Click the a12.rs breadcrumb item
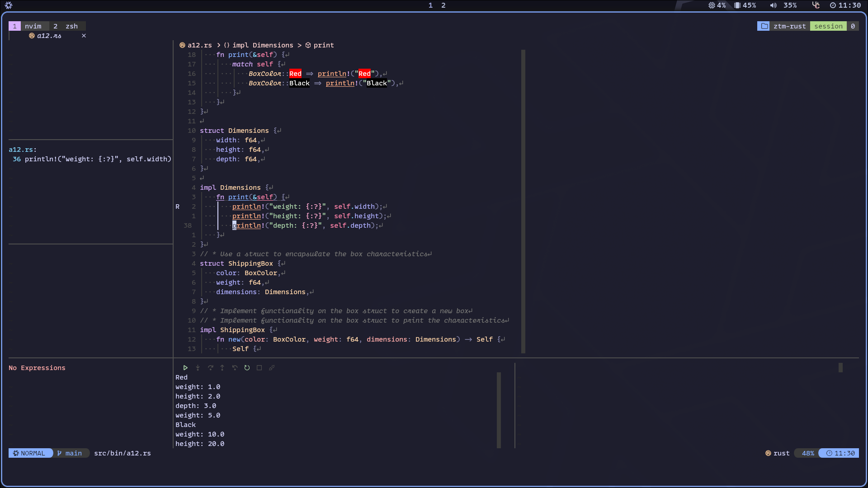Screen dimensions: 868x488 point(199,45)
